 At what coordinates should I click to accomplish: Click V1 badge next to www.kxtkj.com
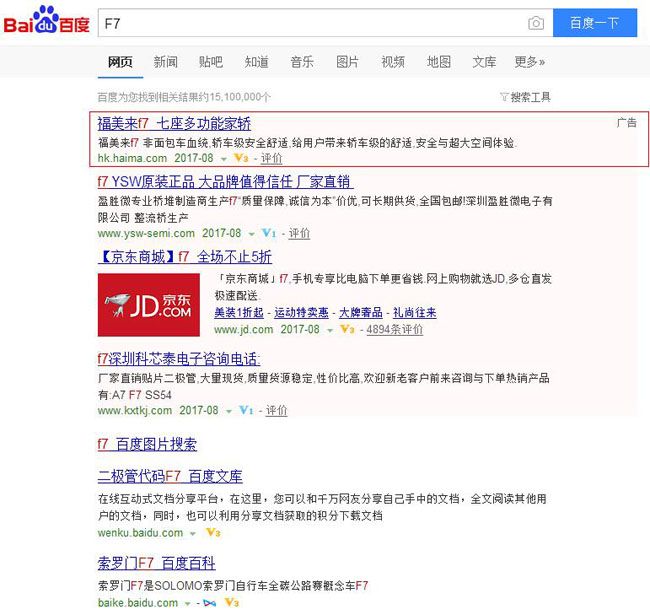[246, 411]
